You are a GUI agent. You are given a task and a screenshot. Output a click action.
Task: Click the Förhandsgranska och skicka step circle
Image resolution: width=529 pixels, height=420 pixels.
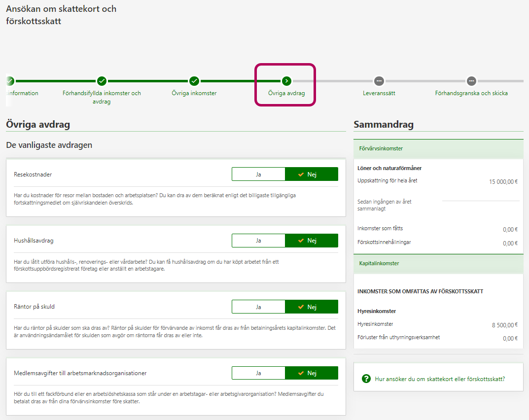point(471,81)
